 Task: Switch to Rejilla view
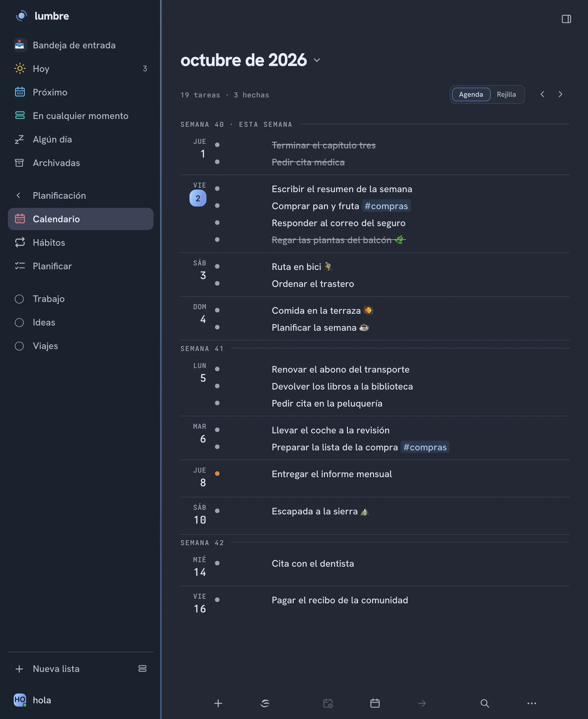tap(506, 94)
